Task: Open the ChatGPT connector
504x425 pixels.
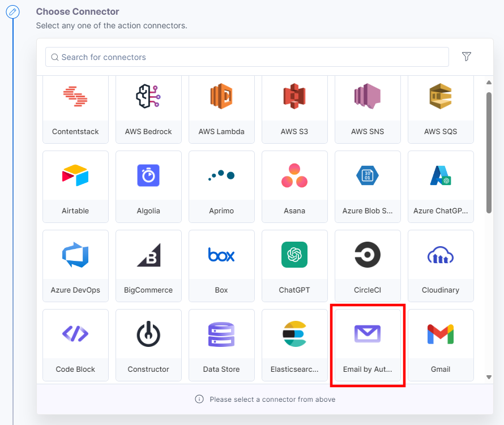Action: coord(294,266)
